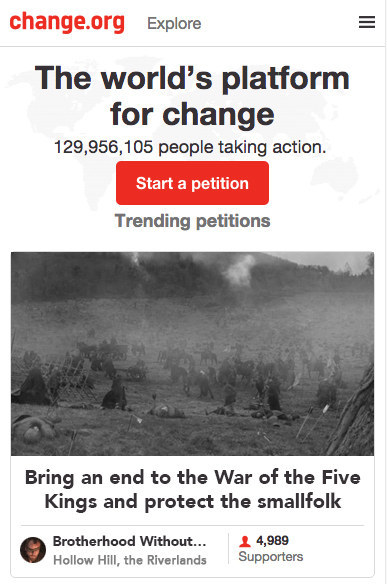Click the 4,989 supporter count

click(272, 541)
